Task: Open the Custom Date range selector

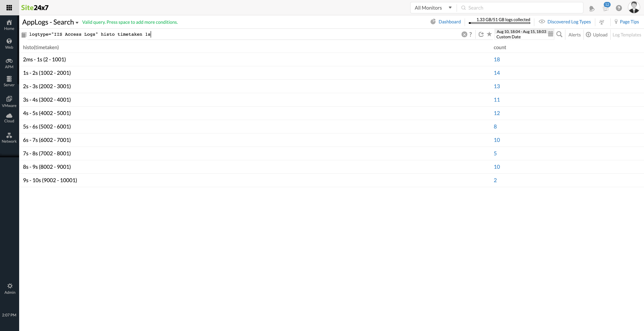Action: 521,34
